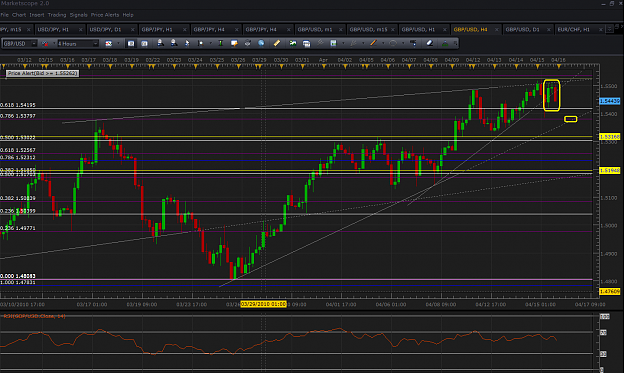
Task: Open the Trading menu
Action: coord(57,15)
